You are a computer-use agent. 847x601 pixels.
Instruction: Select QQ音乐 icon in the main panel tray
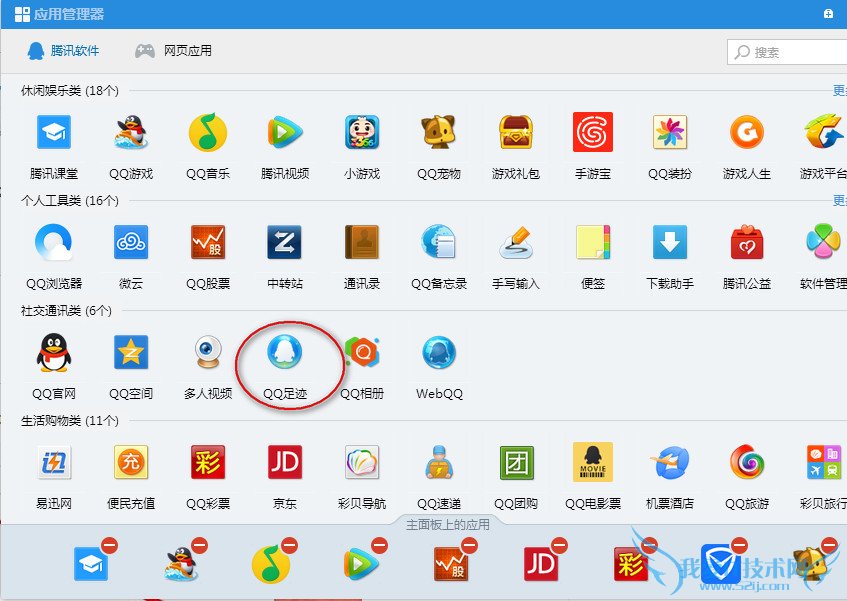tap(271, 564)
